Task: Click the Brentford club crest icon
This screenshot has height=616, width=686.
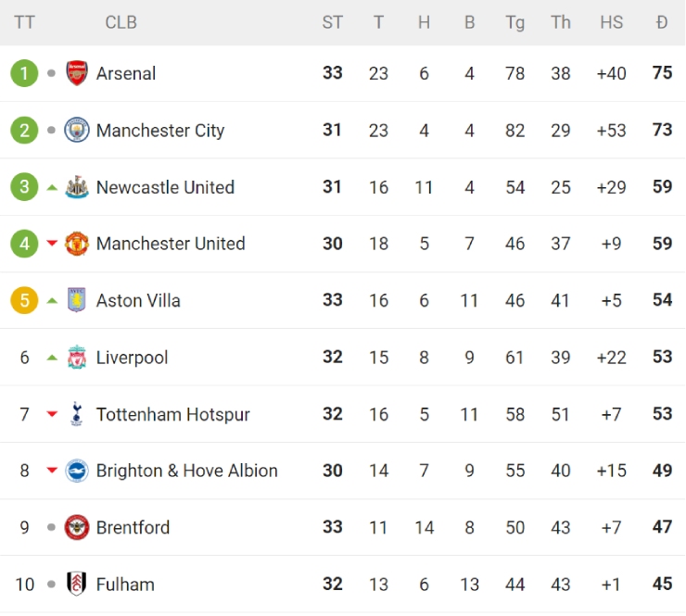Action: coord(77,527)
